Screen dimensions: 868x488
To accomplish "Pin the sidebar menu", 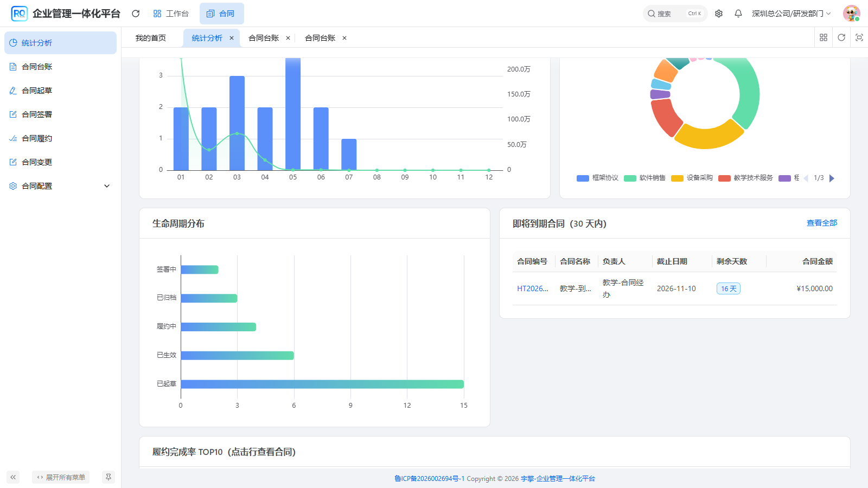I will (x=108, y=477).
